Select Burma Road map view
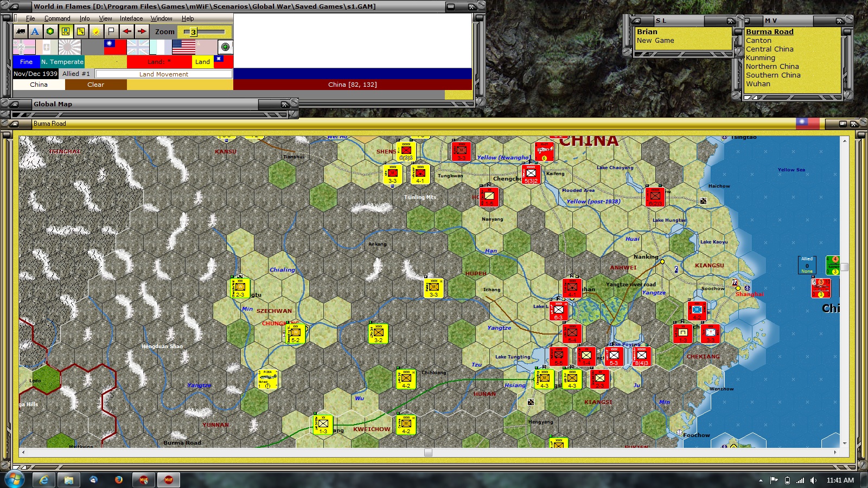868x488 pixels. tap(769, 32)
